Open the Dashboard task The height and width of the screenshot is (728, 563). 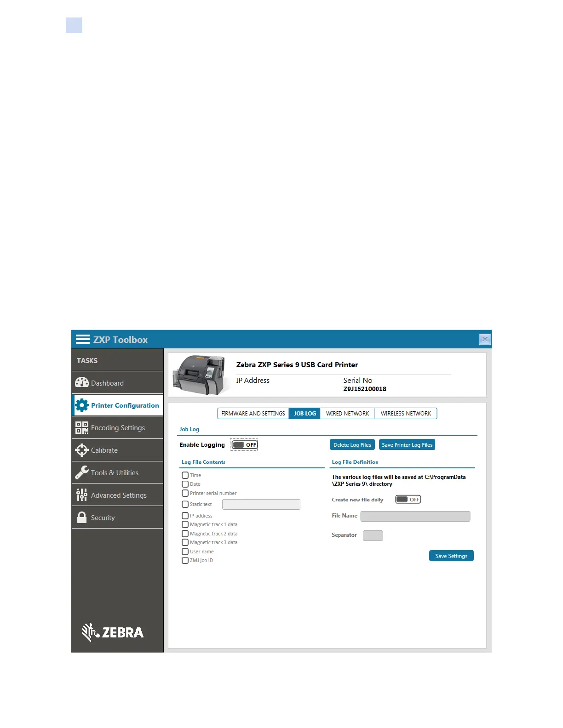pos(117,382)
